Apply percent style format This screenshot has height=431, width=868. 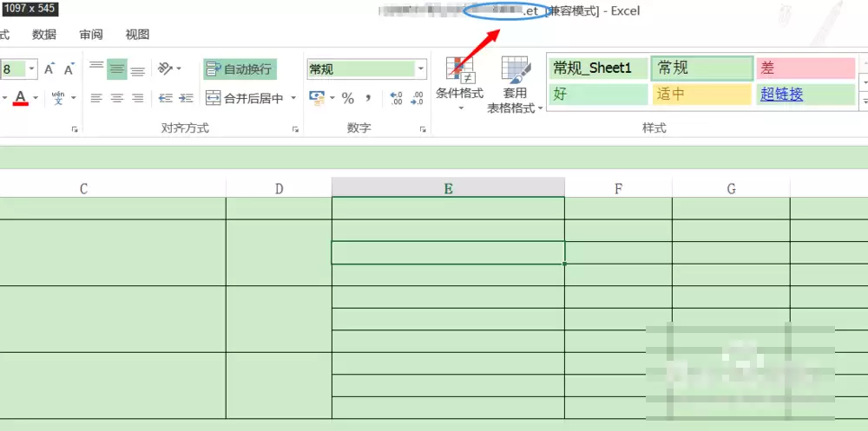[x=348, y=99]
